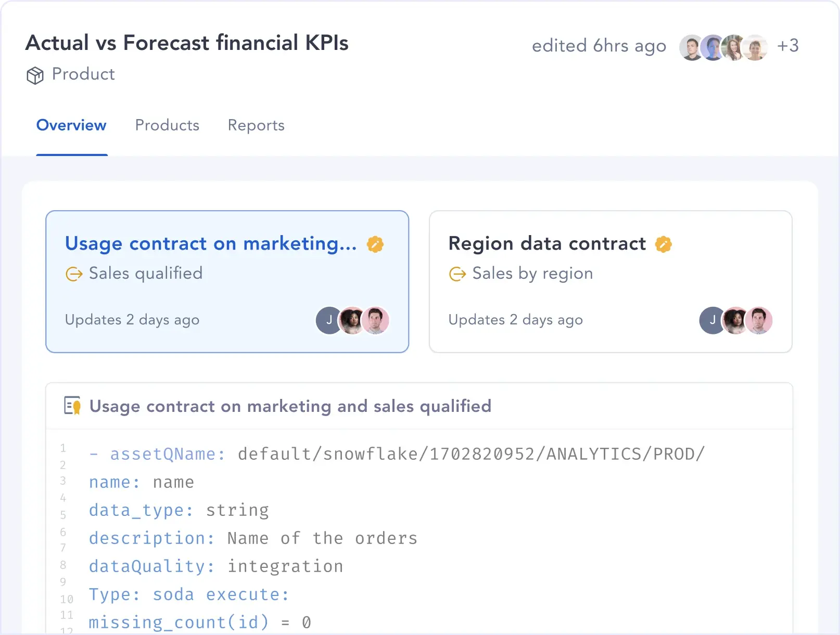
Task: Click contract certificate icon in code panel header
Action: click(x=72, y=406)
